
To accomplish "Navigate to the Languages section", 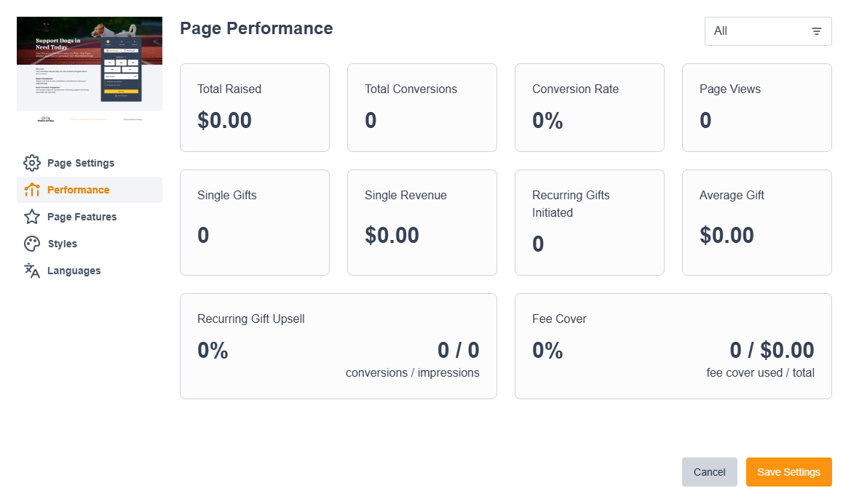I will [x=74, y=271].
